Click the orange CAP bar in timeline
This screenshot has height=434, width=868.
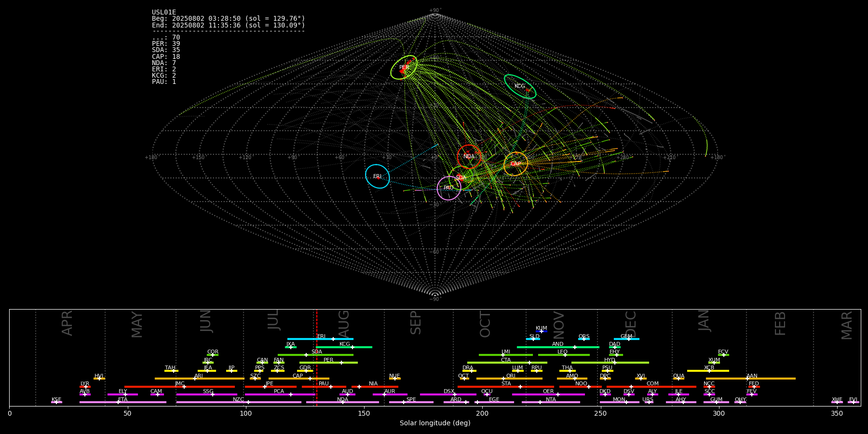(299, 379)
